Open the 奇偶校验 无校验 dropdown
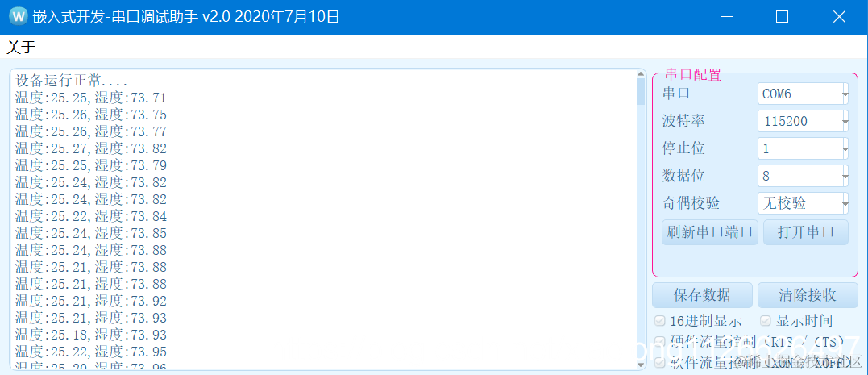This screenshot has height=375, width=868. click(804, 203)
